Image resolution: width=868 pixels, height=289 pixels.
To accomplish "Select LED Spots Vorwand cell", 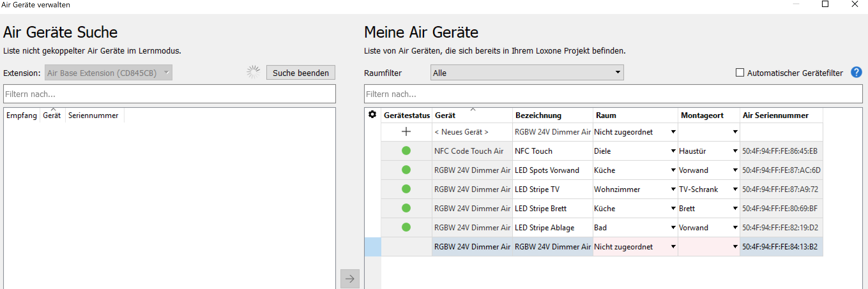I will tap(552, 170).
